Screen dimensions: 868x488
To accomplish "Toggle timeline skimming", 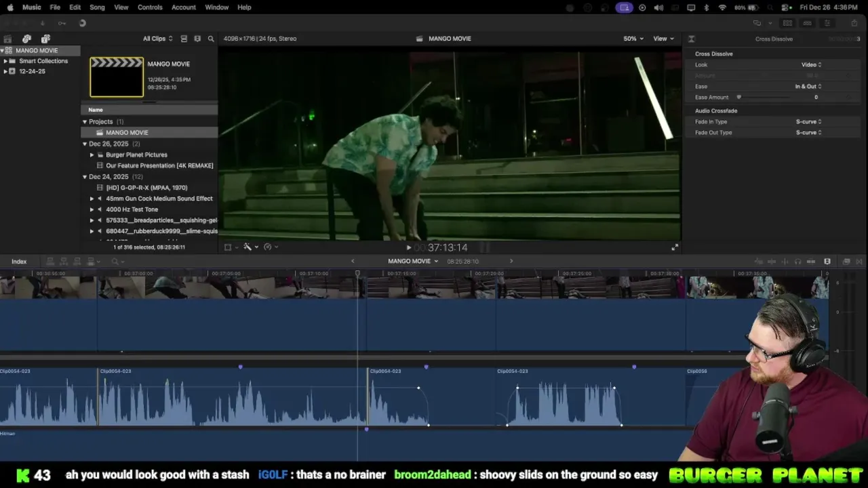I will click(772, 262).
